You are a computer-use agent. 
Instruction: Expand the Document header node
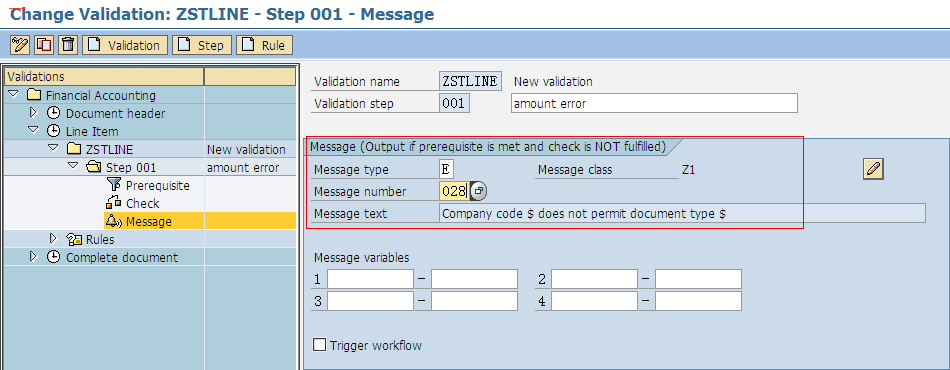[34, 113]
